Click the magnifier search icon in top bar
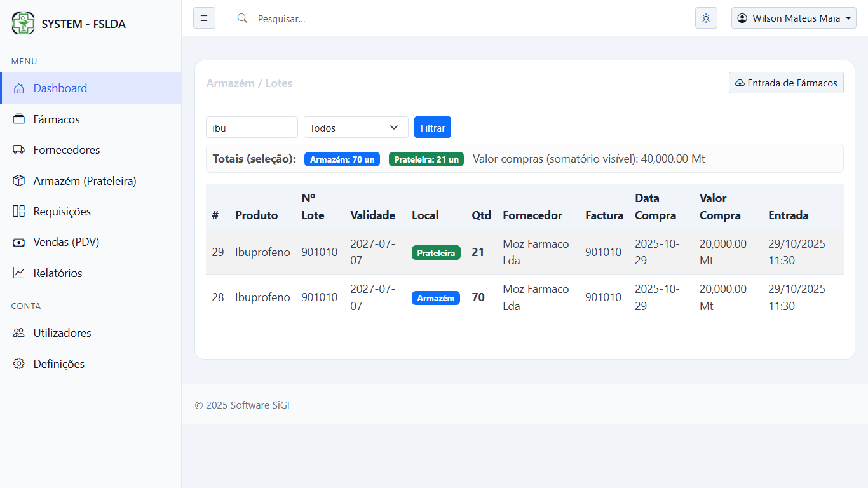This screenshot has height=488, width=868. 242,18
